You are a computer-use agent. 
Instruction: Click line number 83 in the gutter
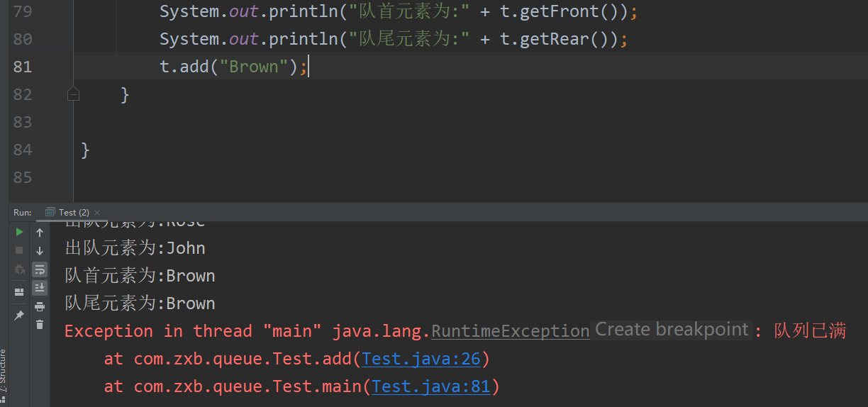coord(23,122)
